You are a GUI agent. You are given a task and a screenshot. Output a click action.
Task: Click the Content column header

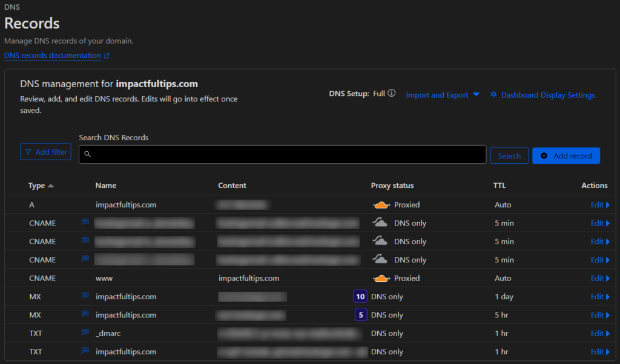coord(232,186)
